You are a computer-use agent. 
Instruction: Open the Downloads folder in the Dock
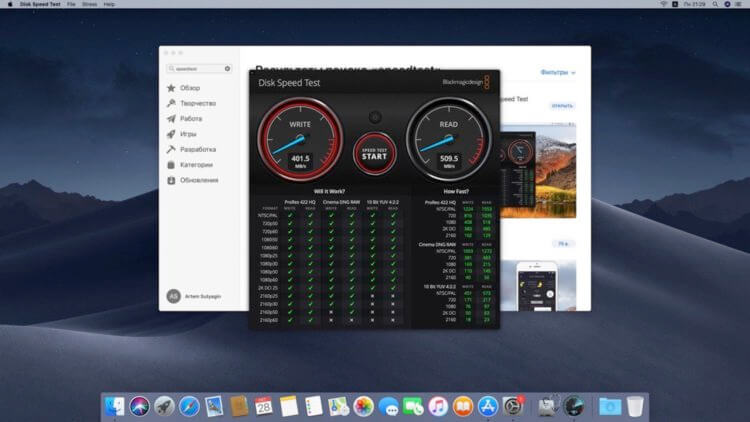tap(610, 407)
